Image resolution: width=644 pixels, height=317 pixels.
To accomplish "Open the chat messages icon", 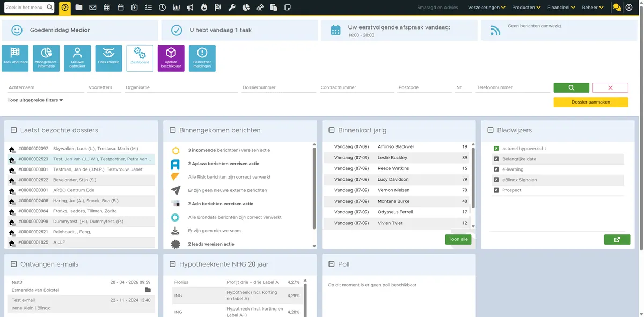I will coord(617,8).
